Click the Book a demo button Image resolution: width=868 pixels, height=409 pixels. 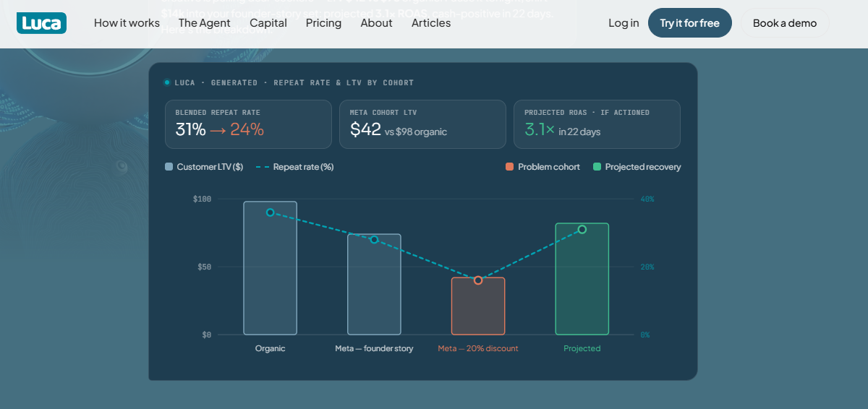click(785, 23)
